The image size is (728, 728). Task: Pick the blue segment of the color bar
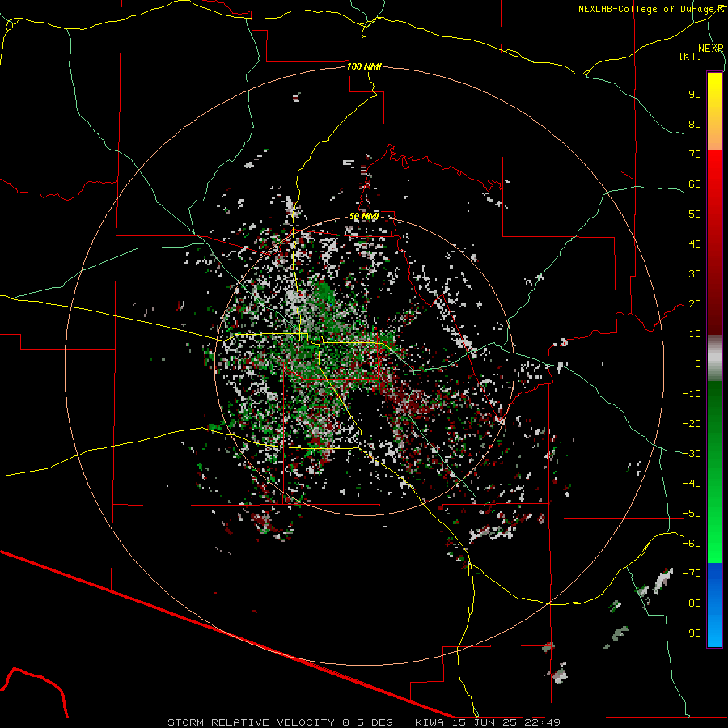click(x=714, y=605)
